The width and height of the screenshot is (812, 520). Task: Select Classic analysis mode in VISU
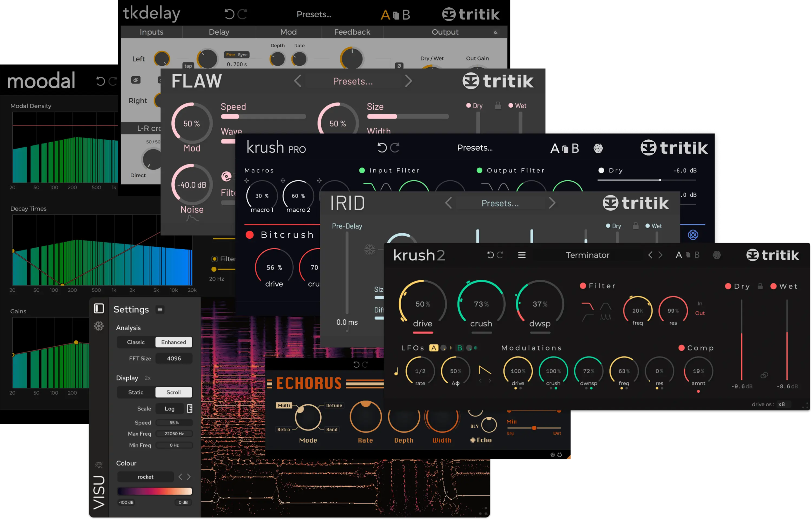(x=136, y=342)
